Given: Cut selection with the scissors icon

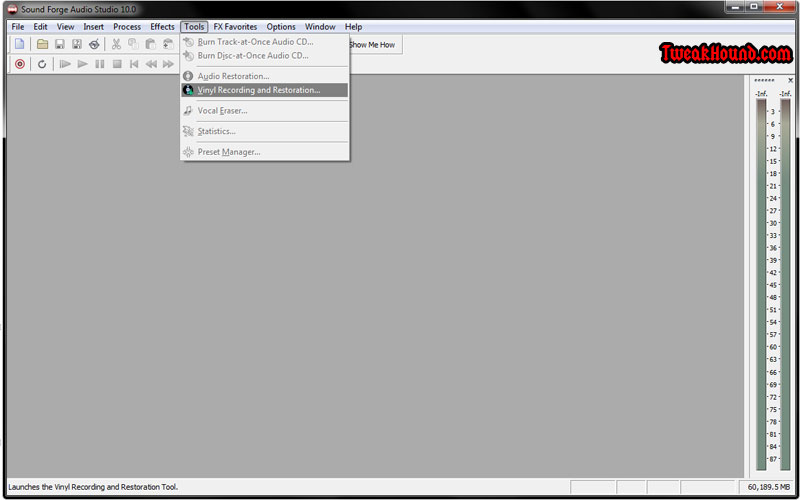Looking at the screenshot, I should [x=116, y=44].
